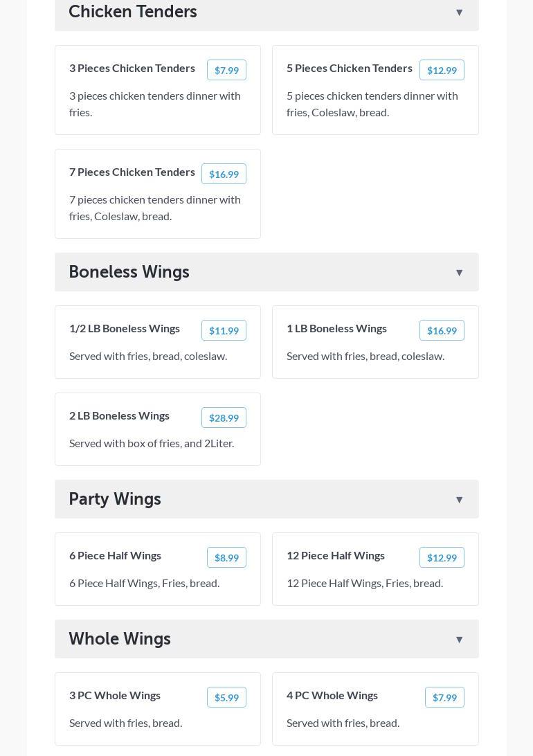Add 5 Pieces Chicken Tenders via $12.99 button

442,70
